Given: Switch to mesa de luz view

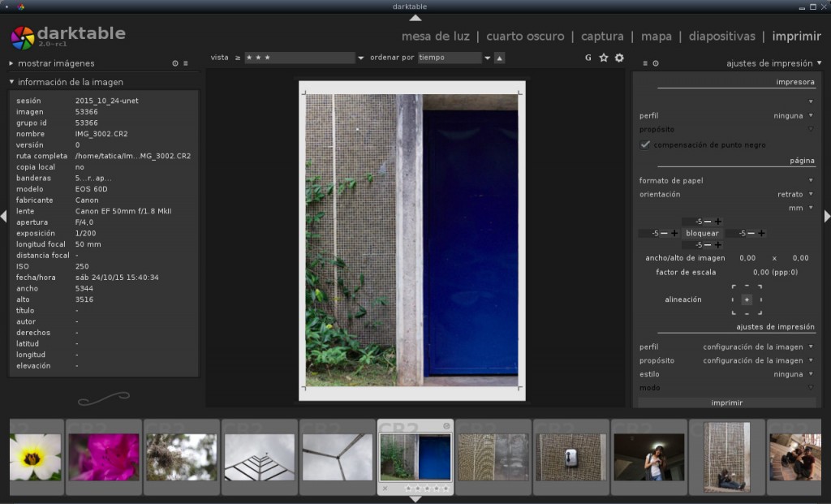Looking at the screenshot, I should click(x=435, y=37).
